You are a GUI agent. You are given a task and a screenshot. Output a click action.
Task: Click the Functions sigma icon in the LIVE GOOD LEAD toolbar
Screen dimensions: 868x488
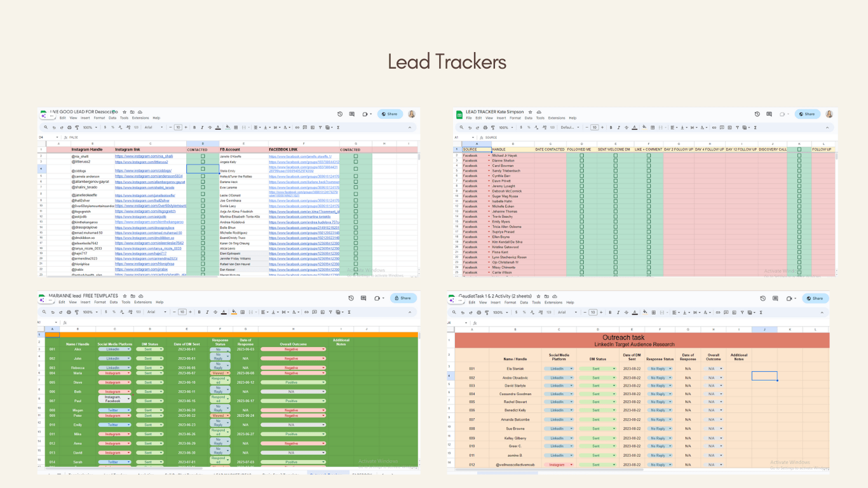(338, 127)
